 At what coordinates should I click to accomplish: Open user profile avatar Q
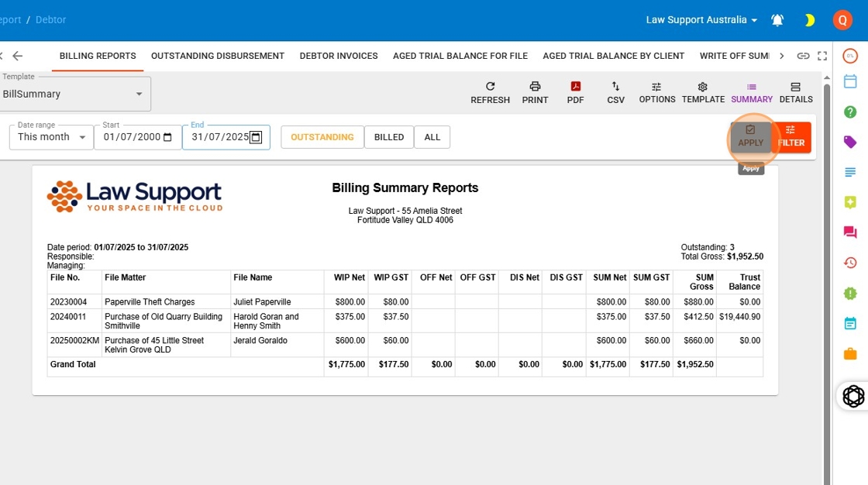(842, 20)
